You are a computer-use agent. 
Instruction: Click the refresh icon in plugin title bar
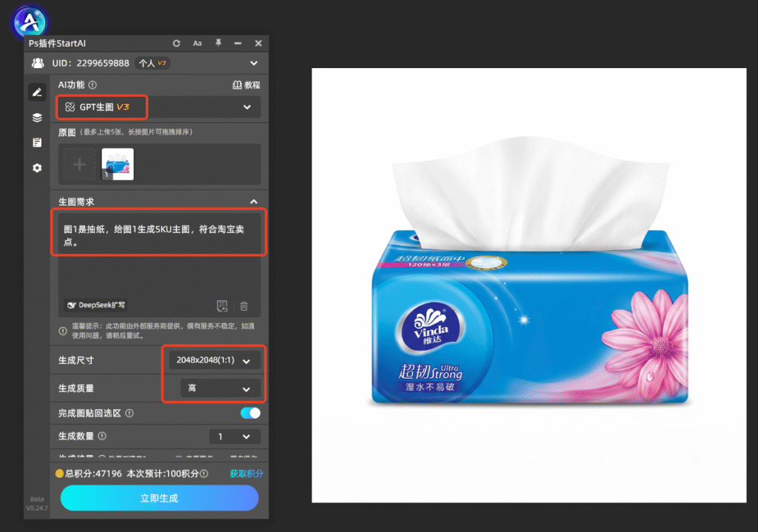pyautogui.click(x=176, y=44)
